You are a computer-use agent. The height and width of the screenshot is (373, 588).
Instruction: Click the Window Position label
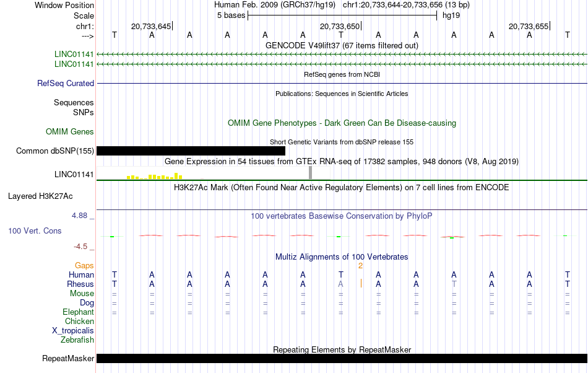pyautogui.click(x=64, y=5)
